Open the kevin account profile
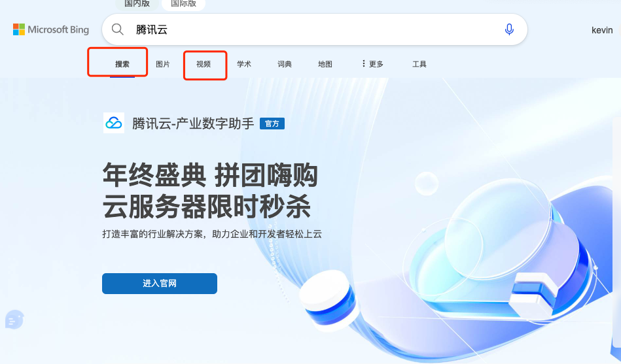621x364 pixels. [x=602, y=30]
